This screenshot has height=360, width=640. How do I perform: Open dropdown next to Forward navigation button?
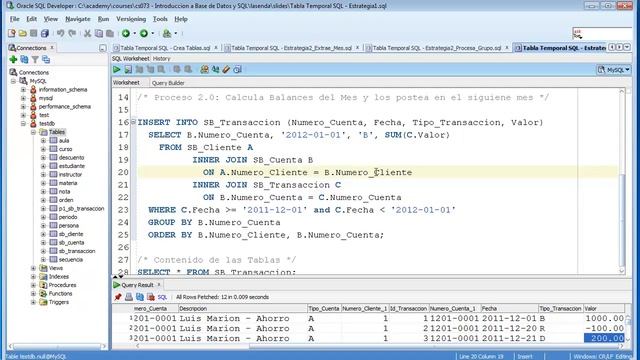click(153, 33)
